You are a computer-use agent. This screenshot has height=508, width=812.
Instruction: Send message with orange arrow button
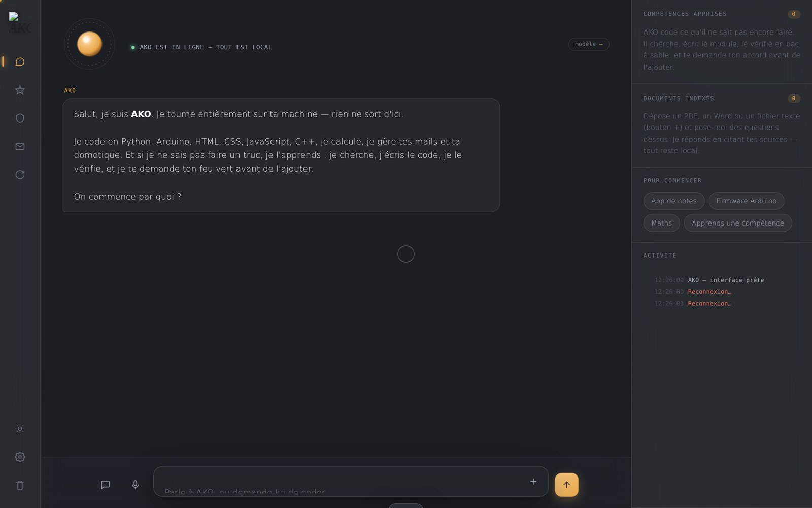(x=566, y=485)
